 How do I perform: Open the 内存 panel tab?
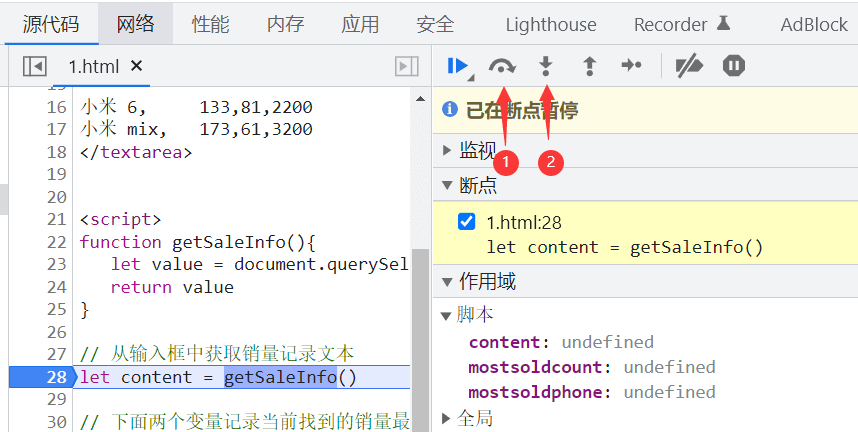[285, 24]
